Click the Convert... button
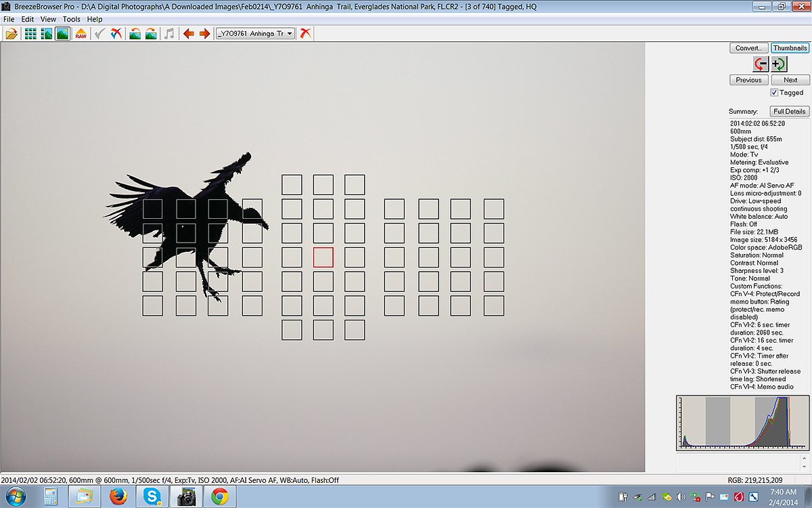 coord(748,48)
